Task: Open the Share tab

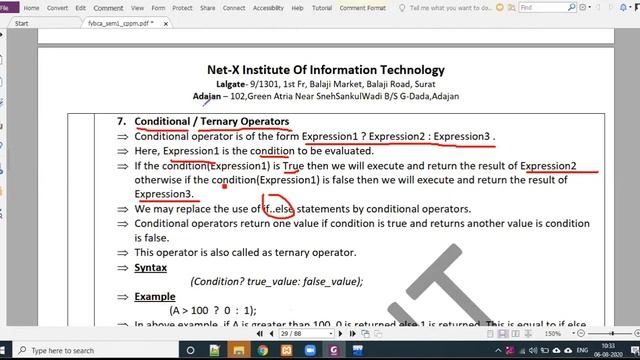Action: click(207, 8)
